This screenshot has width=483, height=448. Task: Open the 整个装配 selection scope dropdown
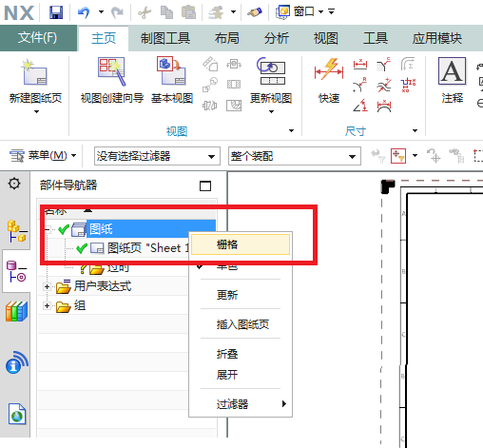point(295,156)
